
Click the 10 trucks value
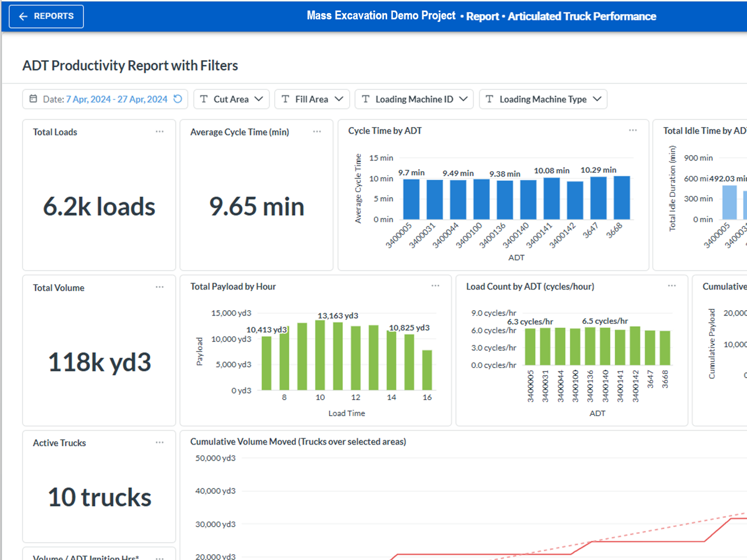coord(100,497)
